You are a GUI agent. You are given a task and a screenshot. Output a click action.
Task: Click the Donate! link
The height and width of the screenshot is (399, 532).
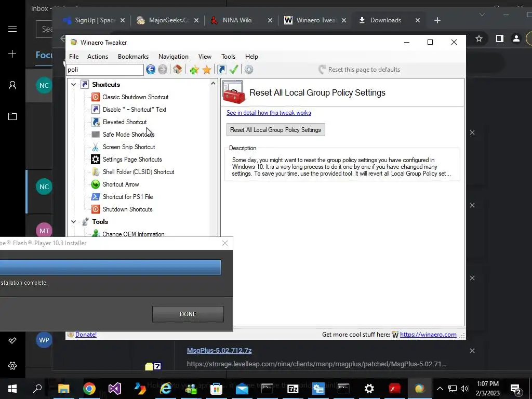[86, 335]
